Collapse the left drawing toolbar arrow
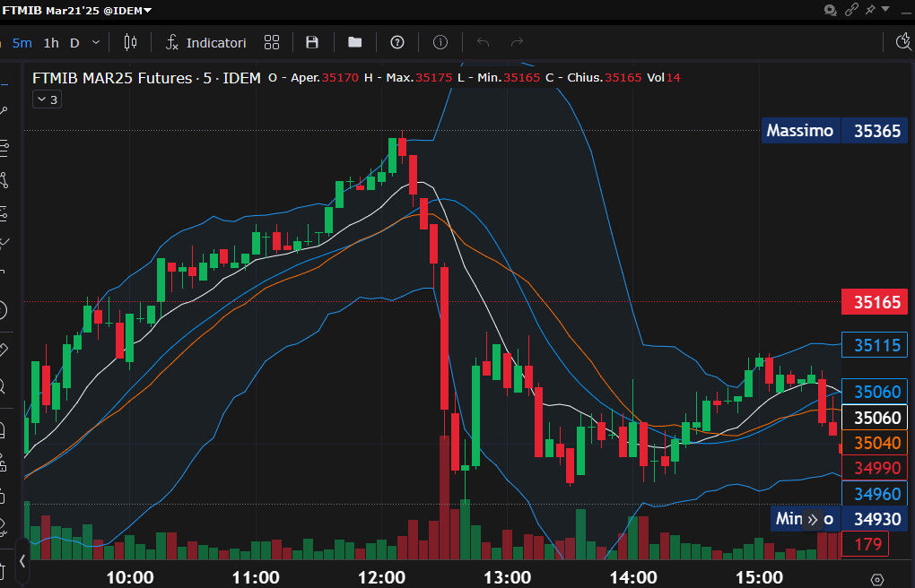915x588 pixels. tap(22, 561)
